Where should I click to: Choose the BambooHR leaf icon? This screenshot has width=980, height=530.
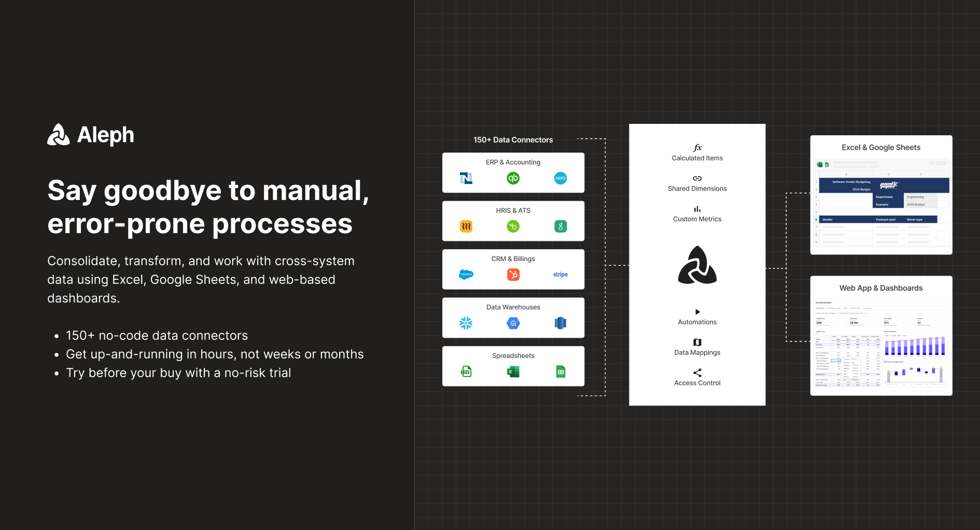(513, 226)
